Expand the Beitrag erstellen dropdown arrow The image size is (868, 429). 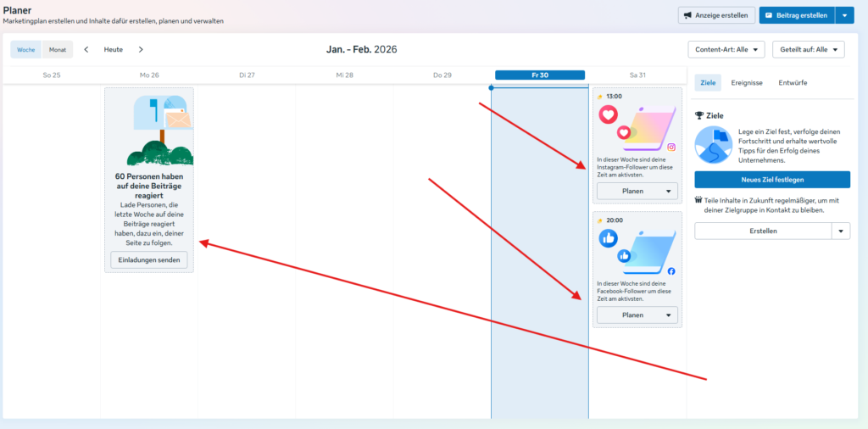(845, 15)
